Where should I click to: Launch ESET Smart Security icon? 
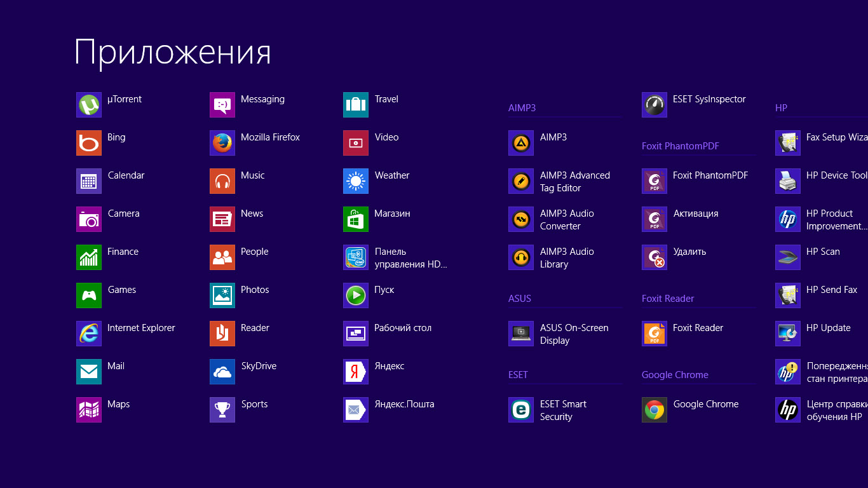click(521, 410)
